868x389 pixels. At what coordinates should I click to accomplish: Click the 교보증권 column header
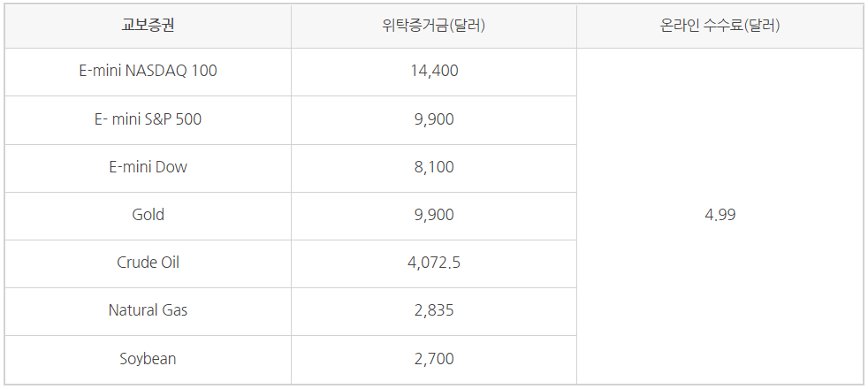[x=148, y=26]
